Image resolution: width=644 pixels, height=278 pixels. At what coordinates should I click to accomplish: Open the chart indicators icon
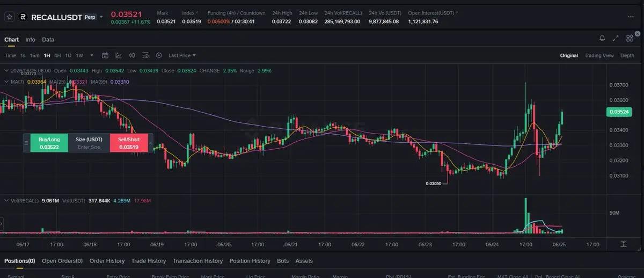point(118,55)
